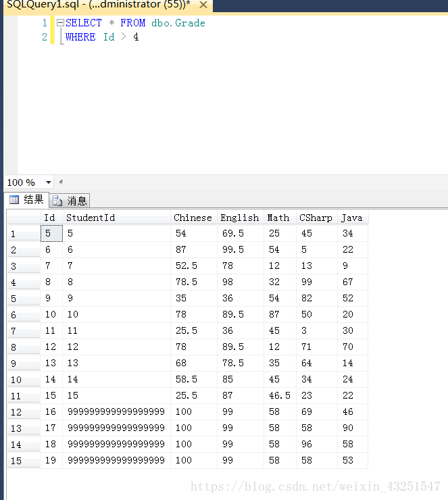This screenshot has width=448, height=500.
Task: Select the CSharp column header
Action: point(317,218)
